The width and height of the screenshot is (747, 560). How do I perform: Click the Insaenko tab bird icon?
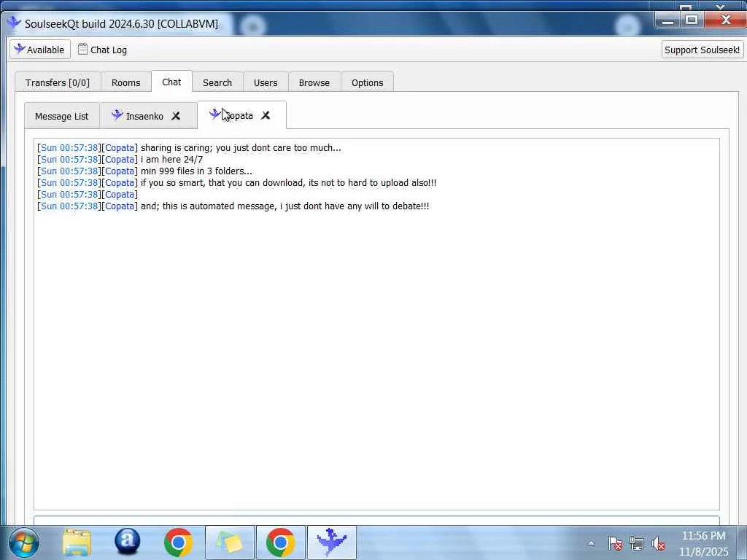(x=117, y=114)
